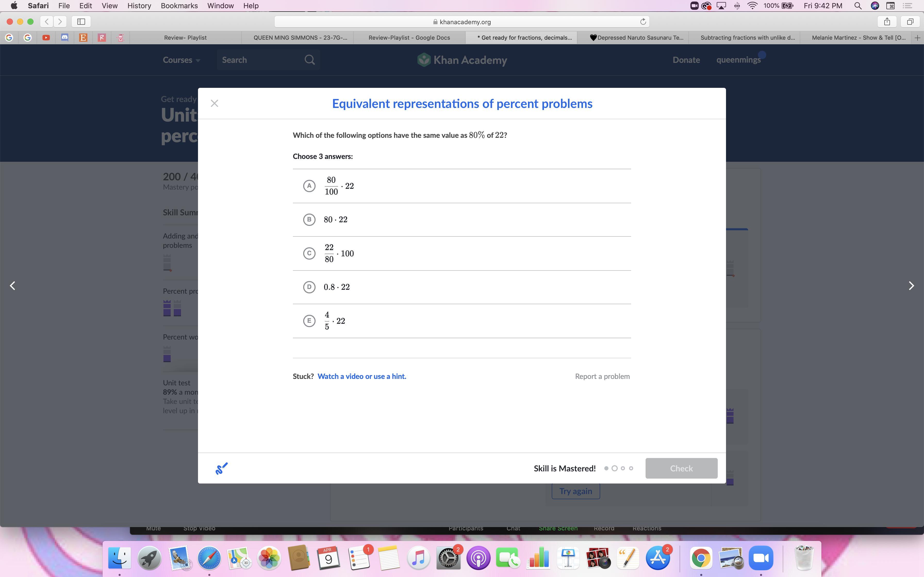Select answer choice E, 4/5 · 22
Screen dimensions: 924x577
coord(309,320)
